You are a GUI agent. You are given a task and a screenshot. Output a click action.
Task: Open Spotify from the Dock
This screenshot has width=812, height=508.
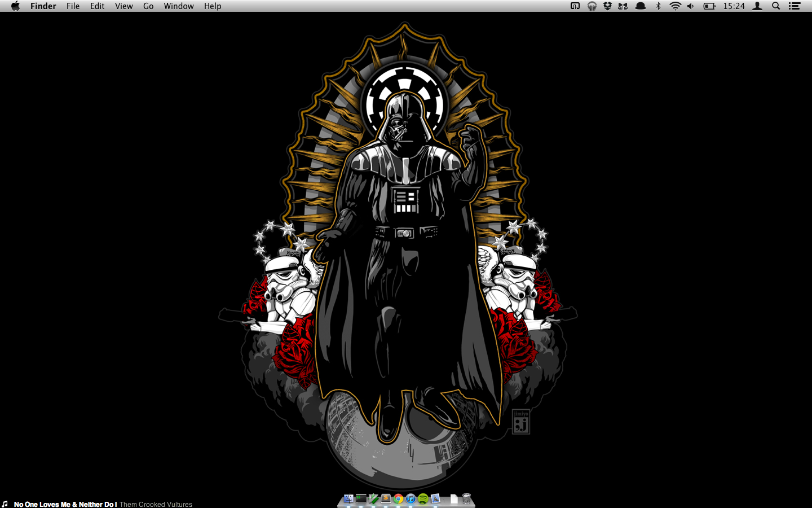423,498
